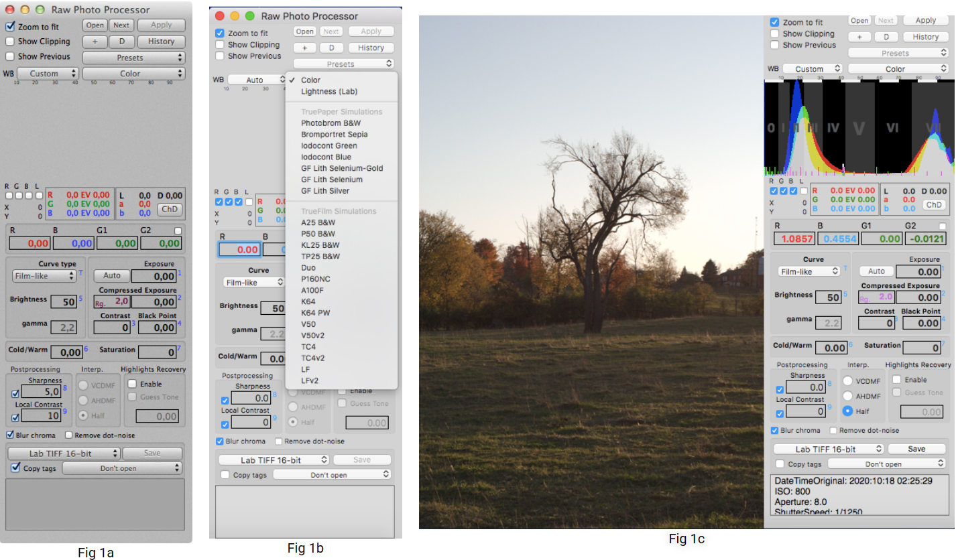Select LFv2 at the menu bottom
Image resolution: width=956 pixels, height=560 pixels.
click(x=309, y=380)
